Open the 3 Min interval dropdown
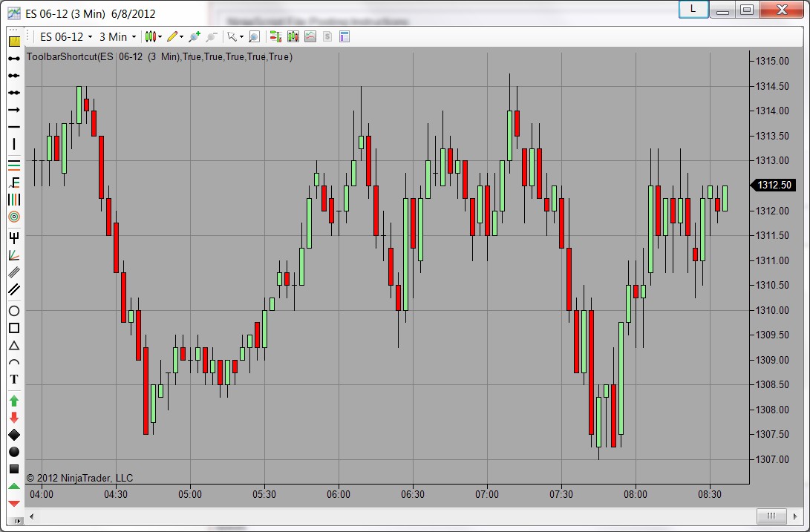Image resolution: width=810 pixels, height=532 pixels. [117, 36]
